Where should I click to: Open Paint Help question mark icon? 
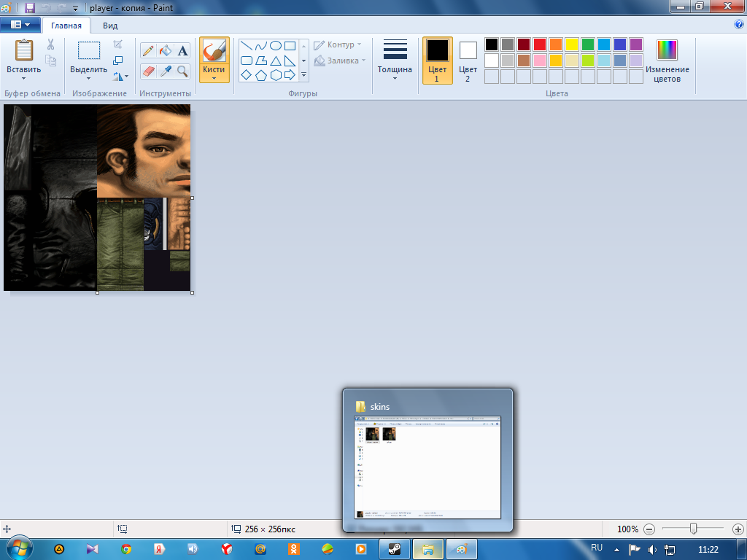(x=739, y=24)
